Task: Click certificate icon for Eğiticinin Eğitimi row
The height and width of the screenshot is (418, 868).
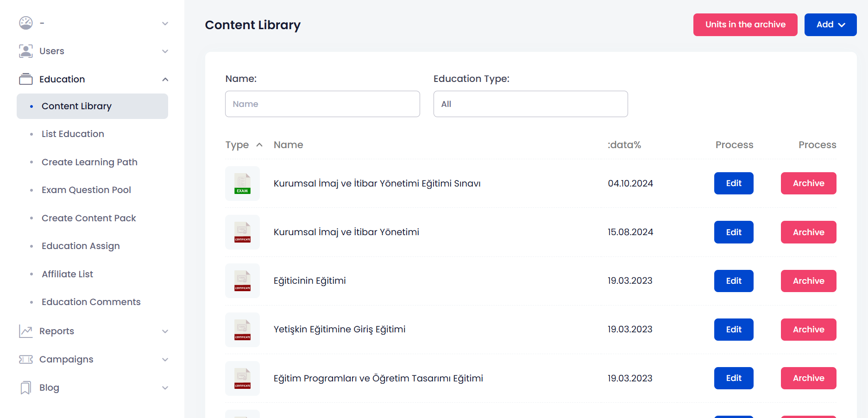Action: [x=242, y=281]
